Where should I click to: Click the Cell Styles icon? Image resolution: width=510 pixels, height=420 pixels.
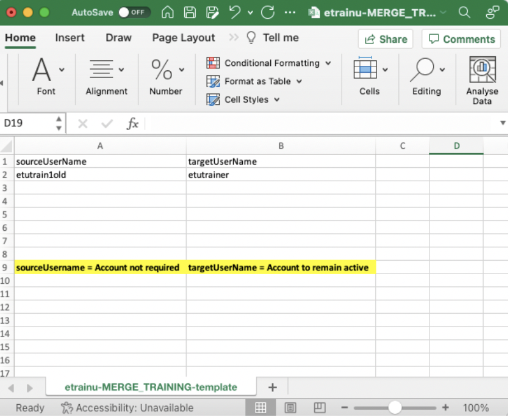pyautogui.click(x=213, y=100)
